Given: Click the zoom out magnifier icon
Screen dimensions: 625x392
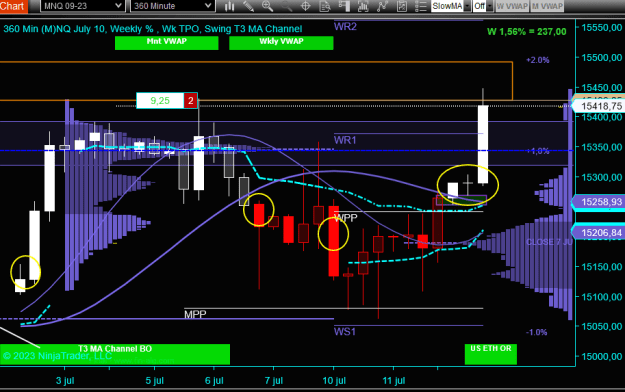Looking at the screenshot, I should tap(286, 6).
